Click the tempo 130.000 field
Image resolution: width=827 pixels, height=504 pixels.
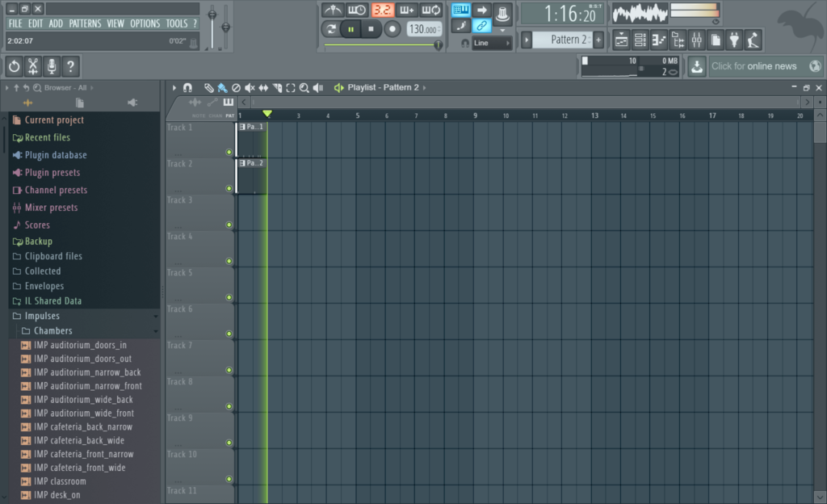(x=423, y=30)
